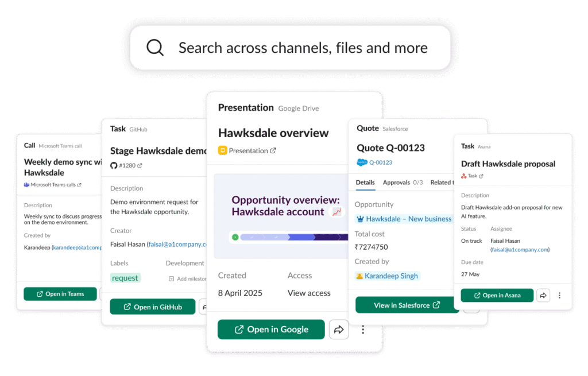The height and width of the screenshot is (376, 588).
Task: Click the Salesforce cloud icon beside Q-00123
Action: [362, 162]
